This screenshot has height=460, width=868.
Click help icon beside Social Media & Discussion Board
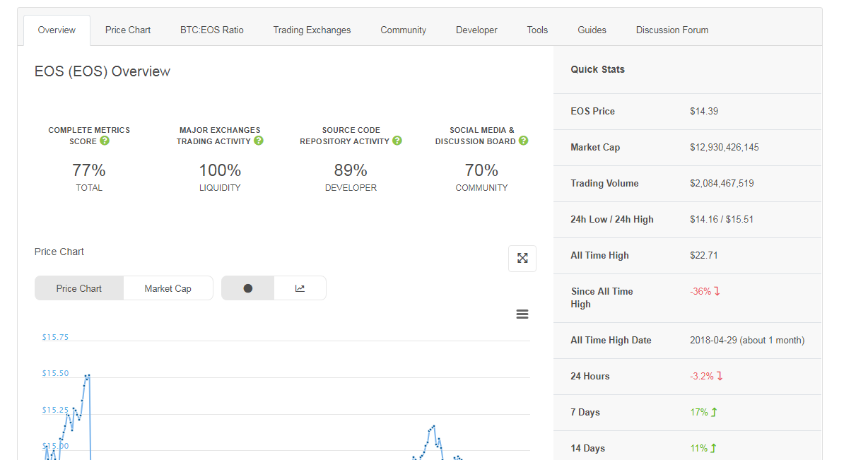pyautogui.click(x=523, y=141)
